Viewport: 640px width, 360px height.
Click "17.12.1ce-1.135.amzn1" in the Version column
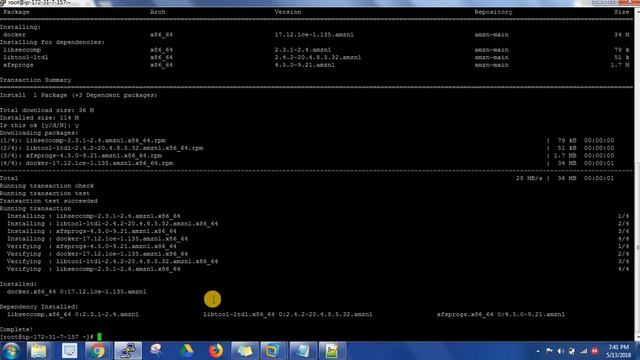(x=314, y=35)
